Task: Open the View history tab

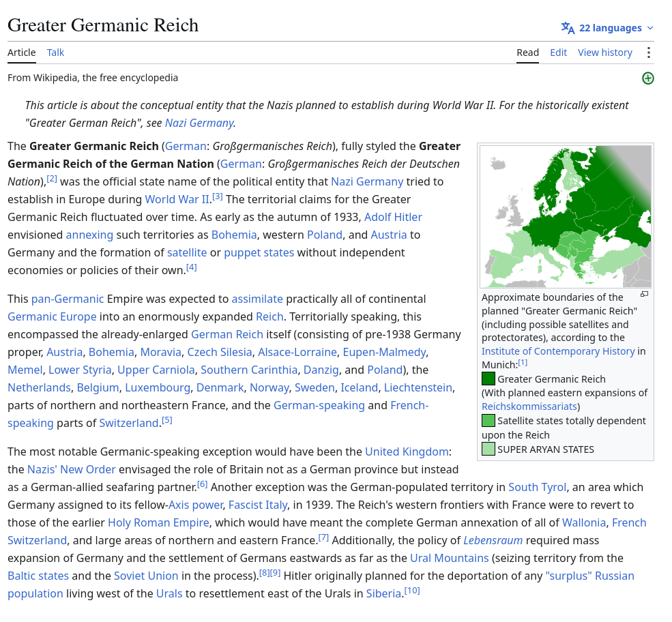Action: click(x=604, y=53)
